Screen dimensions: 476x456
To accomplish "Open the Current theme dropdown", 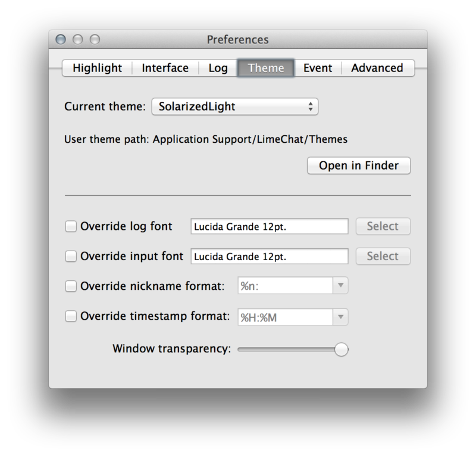I will tap(235, 107).
